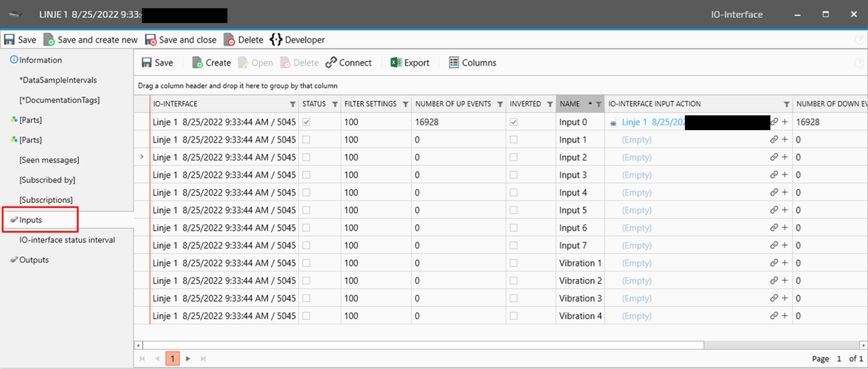This screenshot has width=868, height=369.
Task: Open the Outputs section in sidebar
Action: click(34, 260)
